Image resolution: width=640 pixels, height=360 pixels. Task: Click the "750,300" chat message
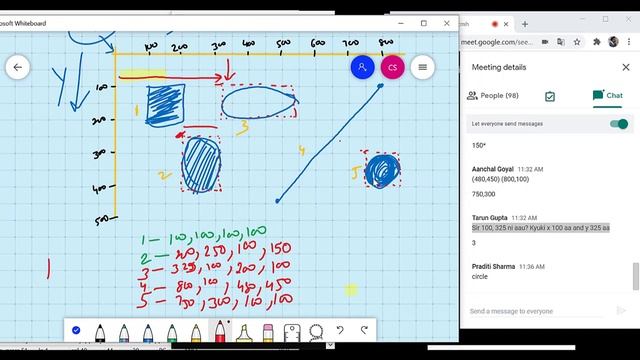tap(483, 194)
